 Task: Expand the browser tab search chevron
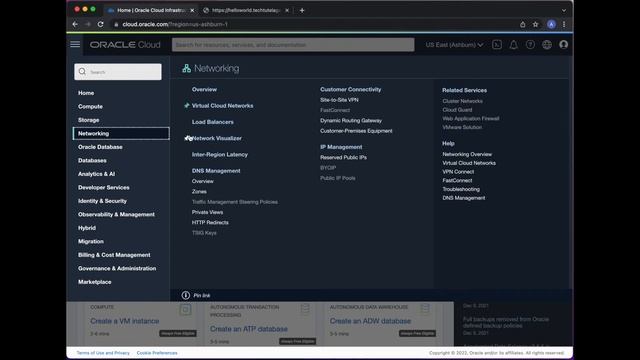564,10
